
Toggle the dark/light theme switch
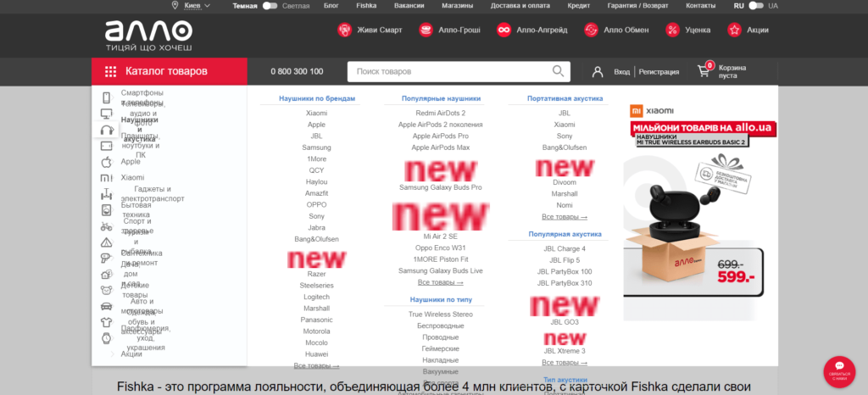[270, 6]
